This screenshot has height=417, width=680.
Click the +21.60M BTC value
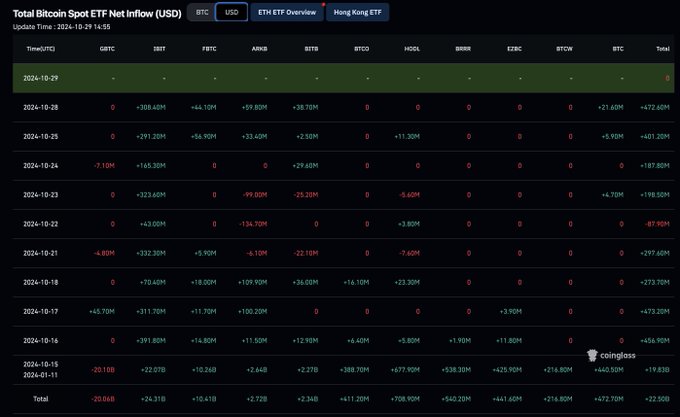(x=611, y=108)
